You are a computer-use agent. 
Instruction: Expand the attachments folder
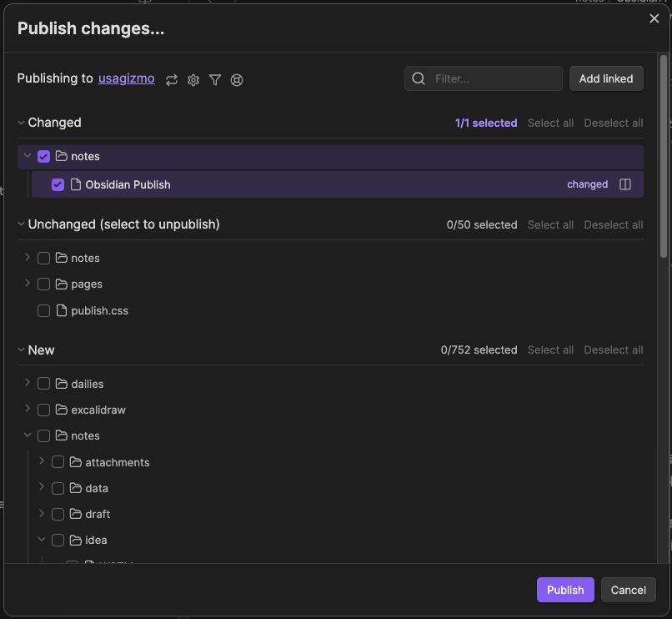pyautogui.click(x=42, y=461)
